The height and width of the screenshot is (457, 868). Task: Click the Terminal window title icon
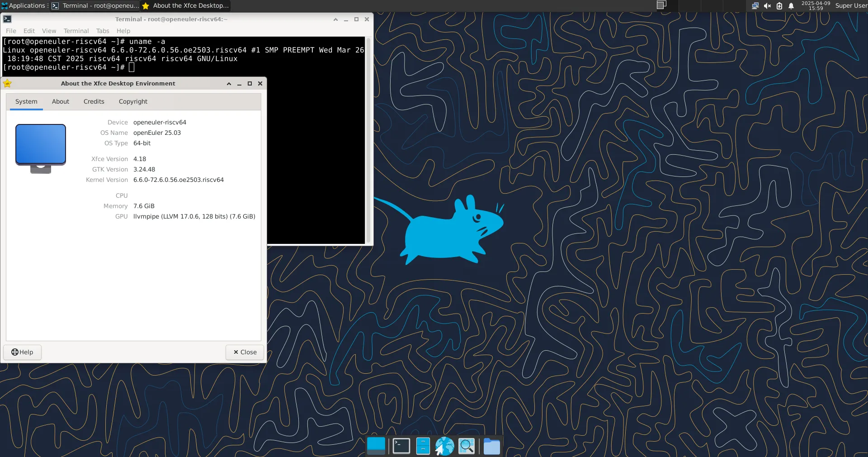point(7,19)
